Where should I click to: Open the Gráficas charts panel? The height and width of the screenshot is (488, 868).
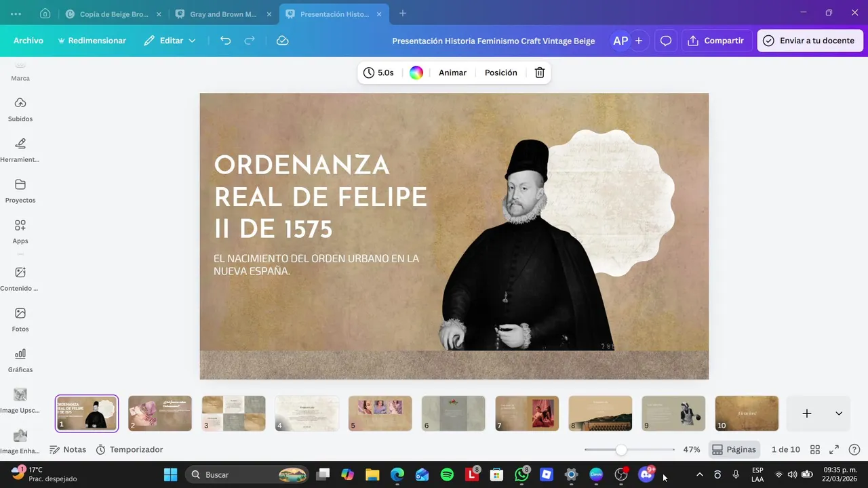click(20, 360)
